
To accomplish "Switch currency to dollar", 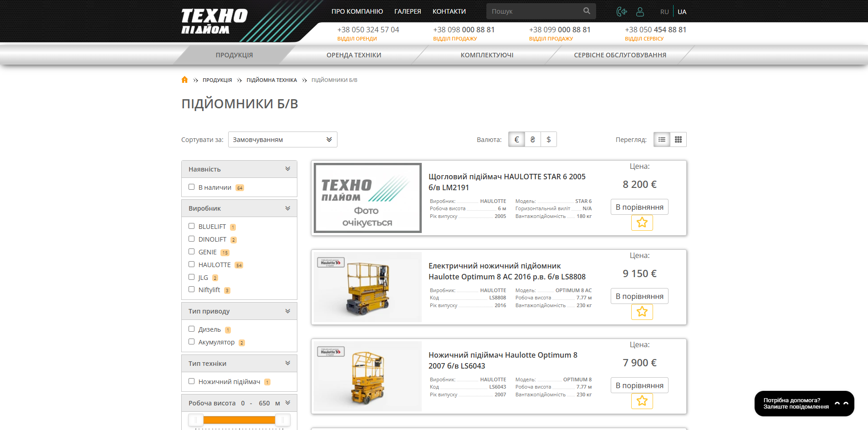I will click(x=549, y=139).
